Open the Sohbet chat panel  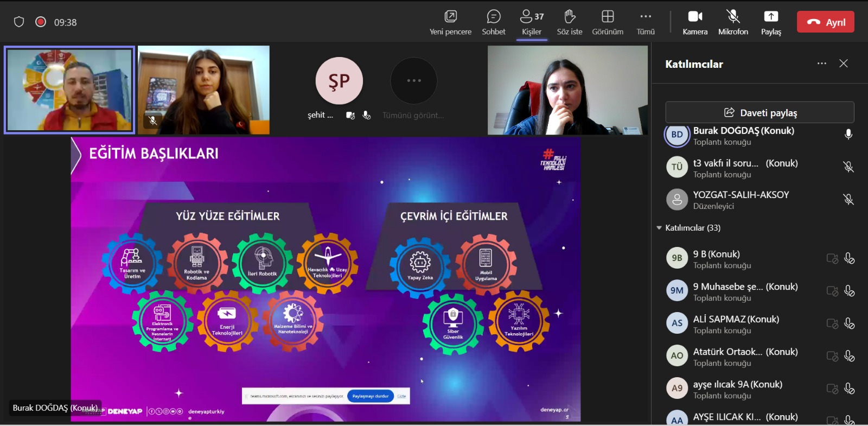[493, 22]
